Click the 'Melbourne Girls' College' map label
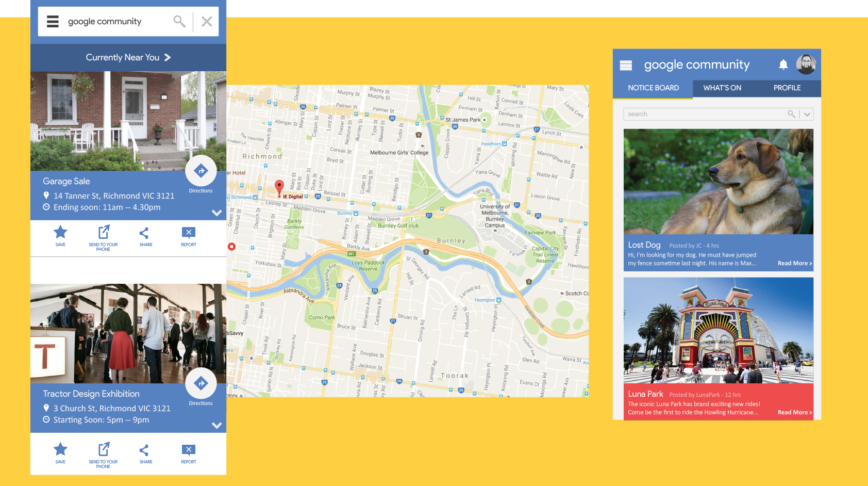Screen dimensions: 868x486 click(x=399, y=153)
